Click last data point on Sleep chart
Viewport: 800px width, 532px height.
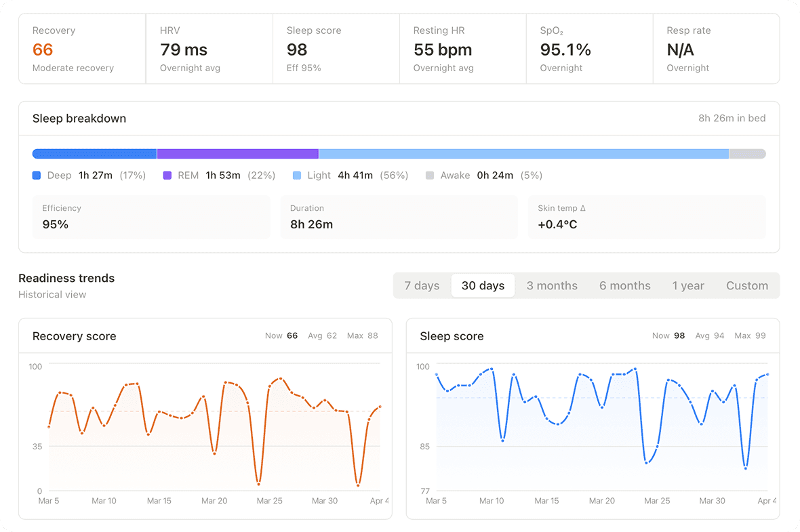click(767, 374)
